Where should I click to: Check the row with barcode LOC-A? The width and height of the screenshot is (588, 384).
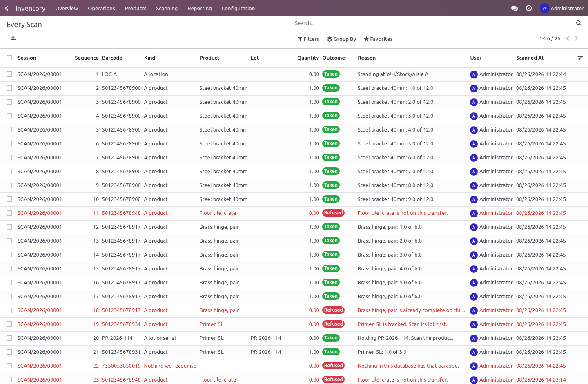click(9, 74)
